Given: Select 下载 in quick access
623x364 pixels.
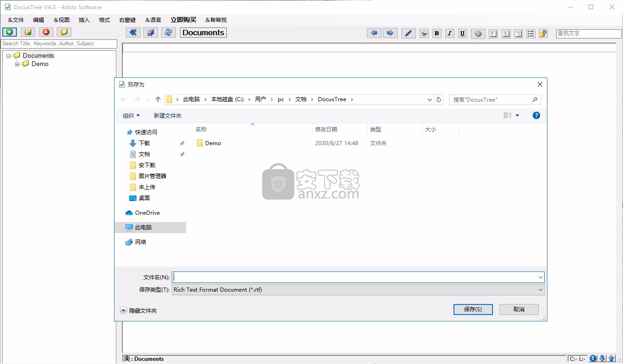Looking at the screenshot, I should click(144, 143).
